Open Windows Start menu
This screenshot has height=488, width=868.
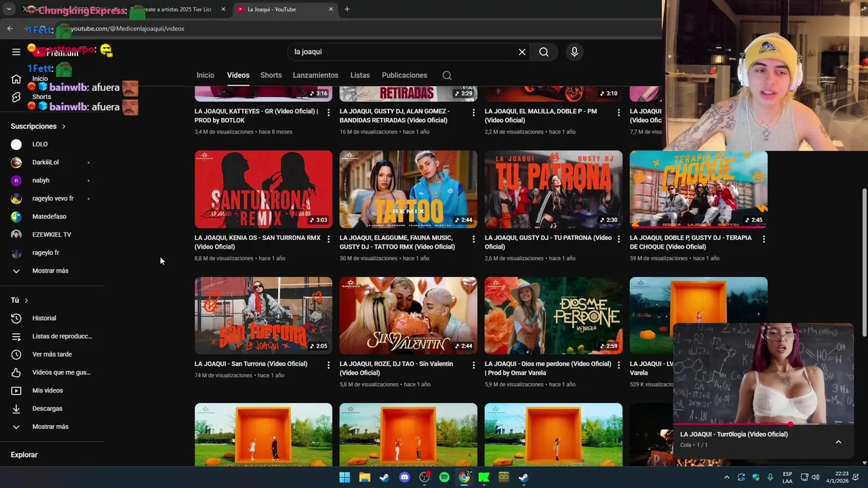[x=344, y=477]
